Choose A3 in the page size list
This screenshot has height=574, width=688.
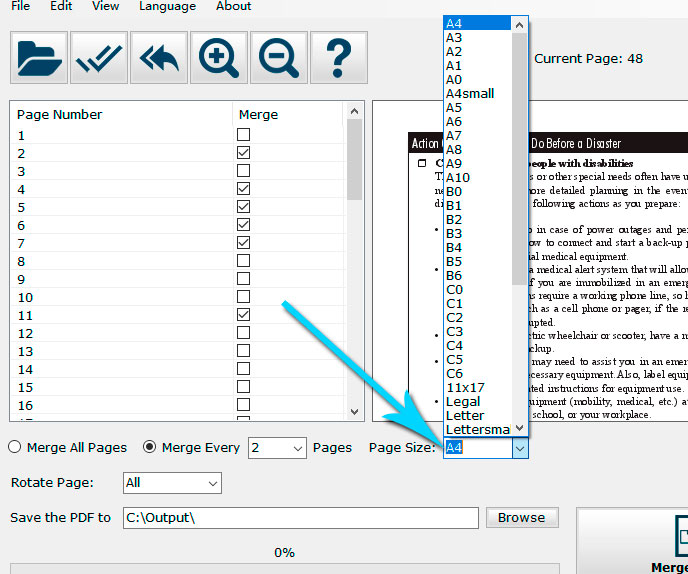477,38
